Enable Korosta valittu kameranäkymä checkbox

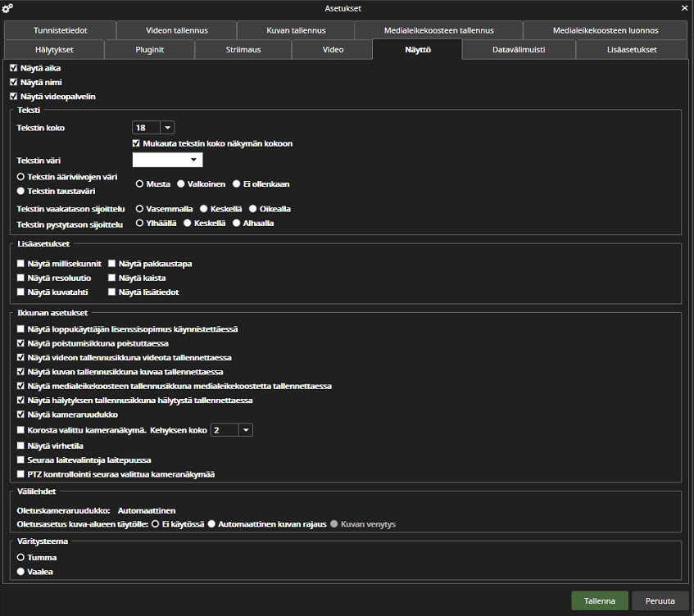click(20, 430)
